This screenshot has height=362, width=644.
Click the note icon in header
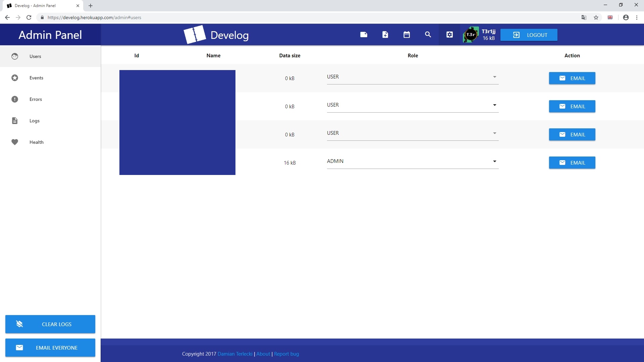[364, 35]
